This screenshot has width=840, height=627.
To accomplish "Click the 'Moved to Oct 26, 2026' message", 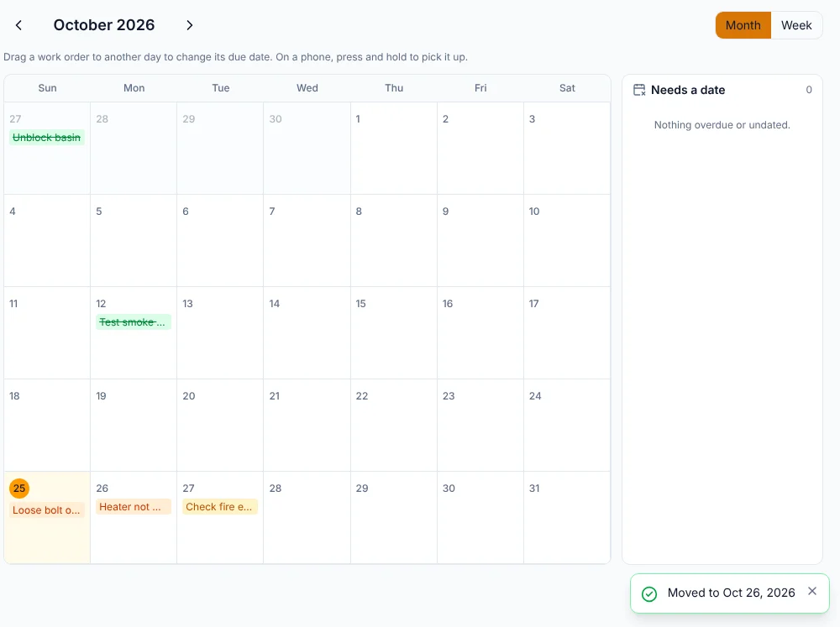I will point(731,593).
